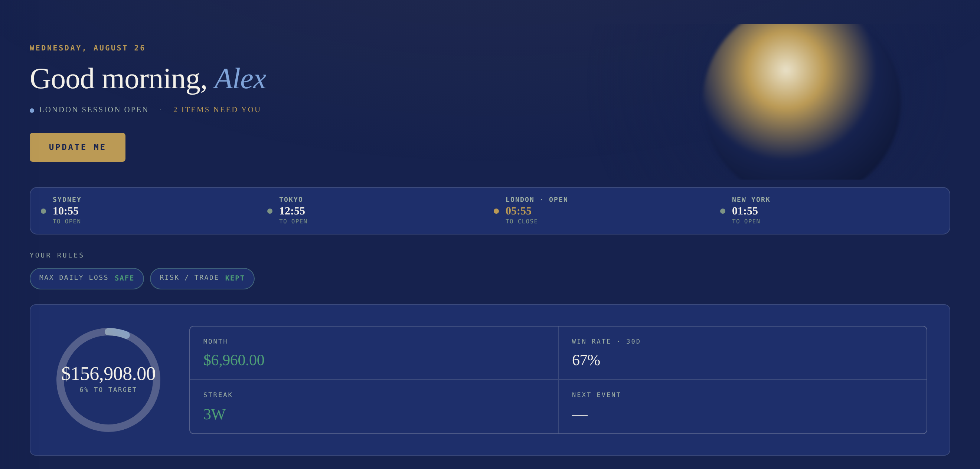Click the 'YOUR RULES' heading
This screenshot has width=980, height=469.
[57, 255]
